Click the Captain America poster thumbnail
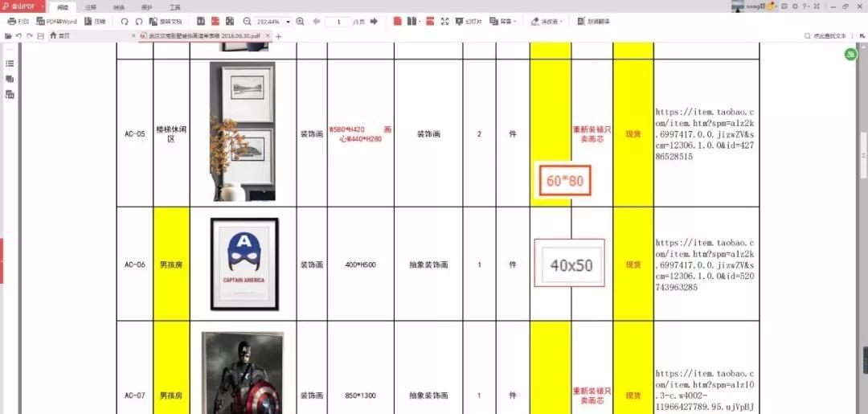868x414 pixels. click(244, 264)
